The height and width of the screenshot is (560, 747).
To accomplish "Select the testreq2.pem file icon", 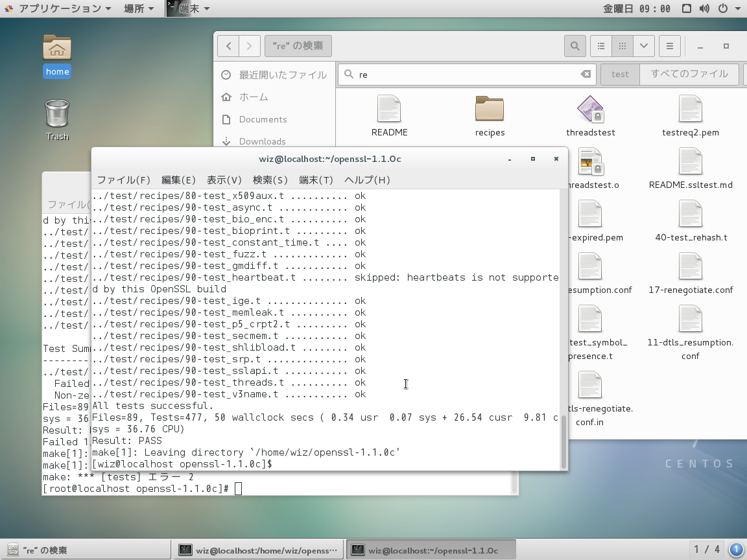I will click(691, 116).
